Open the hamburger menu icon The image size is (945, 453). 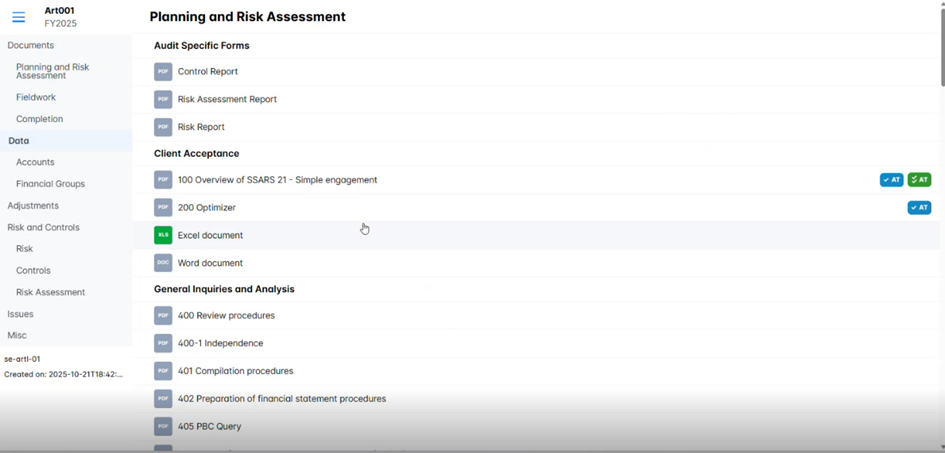(18, 17)
